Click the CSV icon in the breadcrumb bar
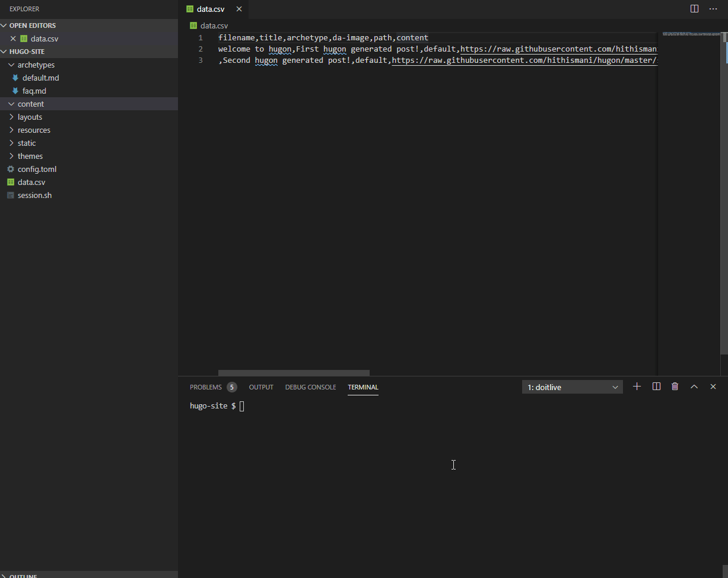The width and height of the screenshot is (728, 578). [192, 25]
